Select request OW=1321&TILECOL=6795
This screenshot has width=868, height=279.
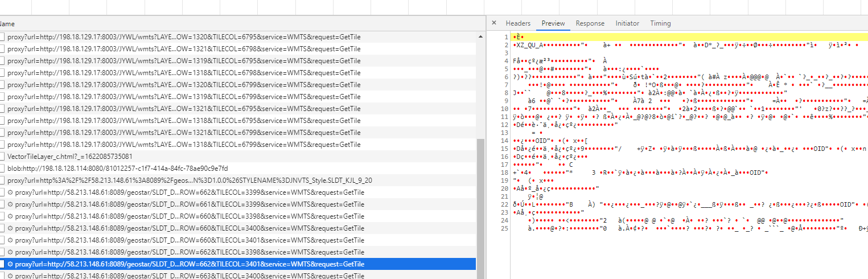pyautogui.click(x=184, y=109)
